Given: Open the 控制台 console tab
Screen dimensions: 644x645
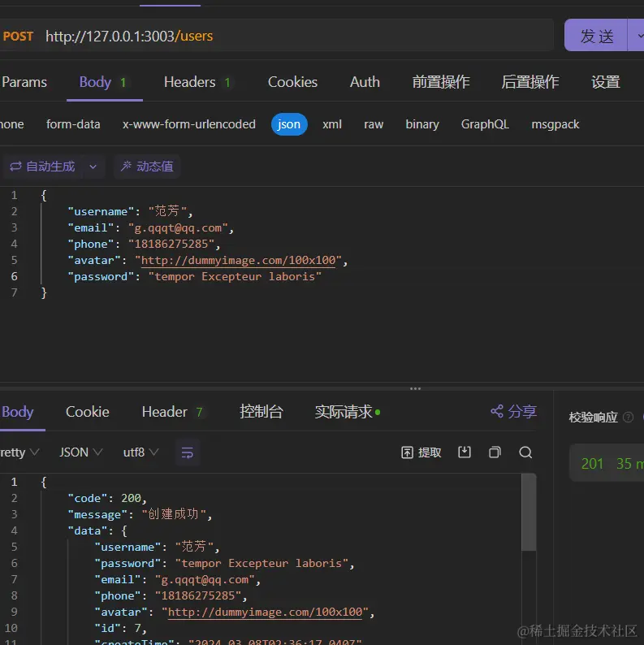Looking at the screenshot, I should tap(261, 412).
